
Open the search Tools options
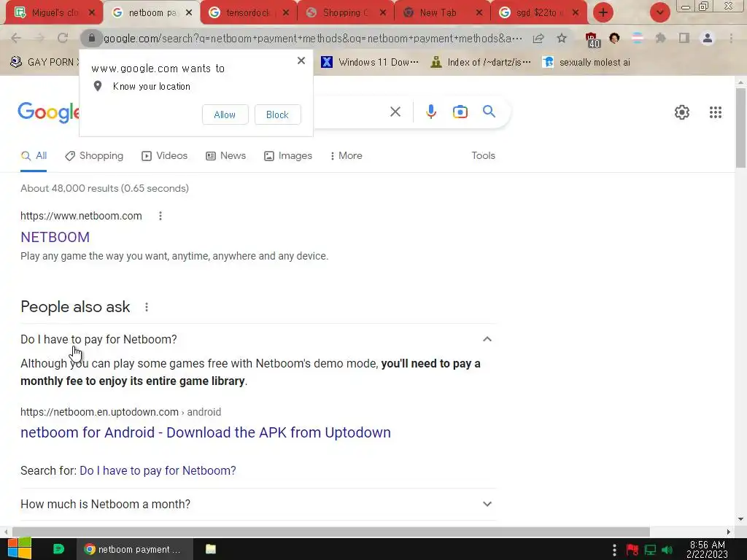pos(483,156)
